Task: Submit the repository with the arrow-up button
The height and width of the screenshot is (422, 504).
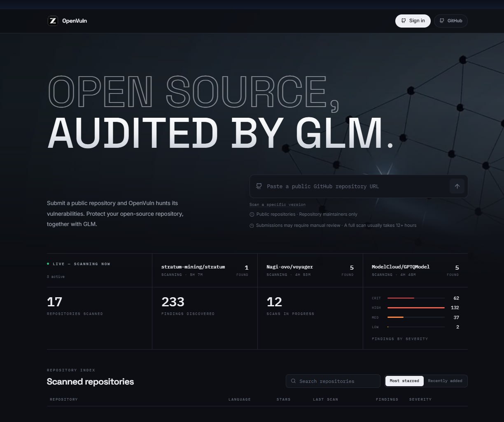Action: 457,186
